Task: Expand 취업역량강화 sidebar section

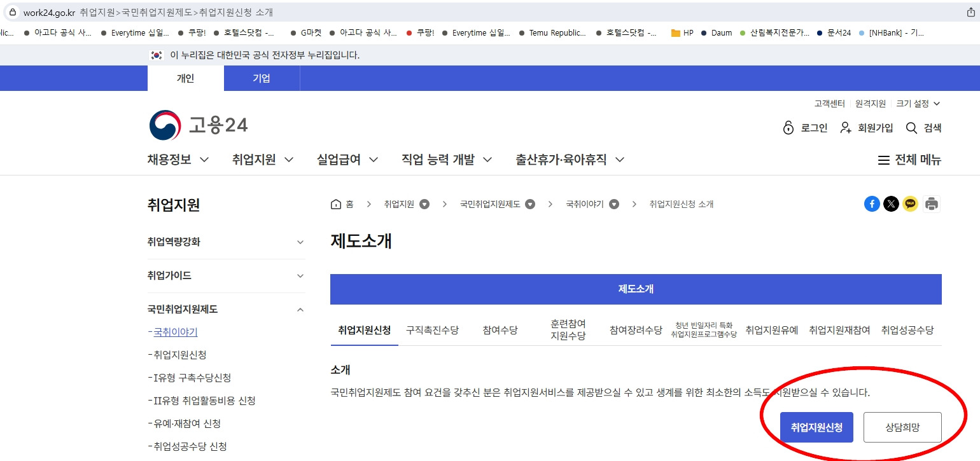Action: [226, 242]
